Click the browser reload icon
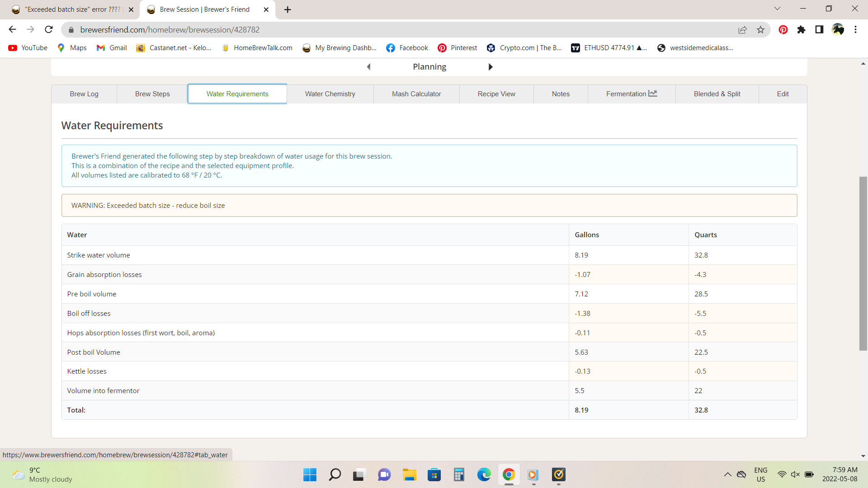Image resolution: width=868 pixels, height=488 pixels. click(x=49, y=30)
